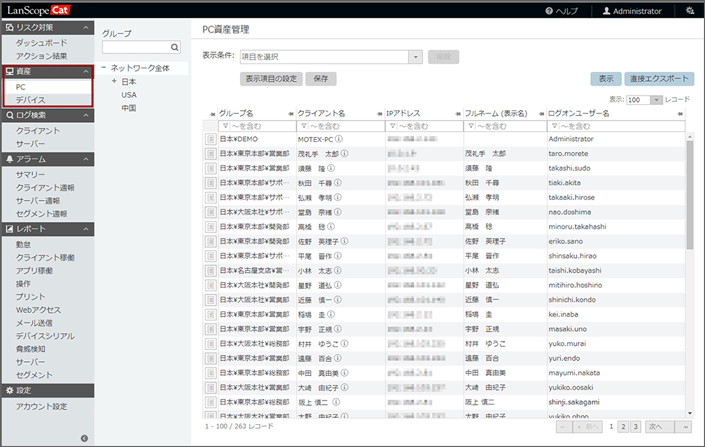Collapse the ログ検索 sidebar section
The height and width of the screenshot is (447, 705).
tap(85, 115)
